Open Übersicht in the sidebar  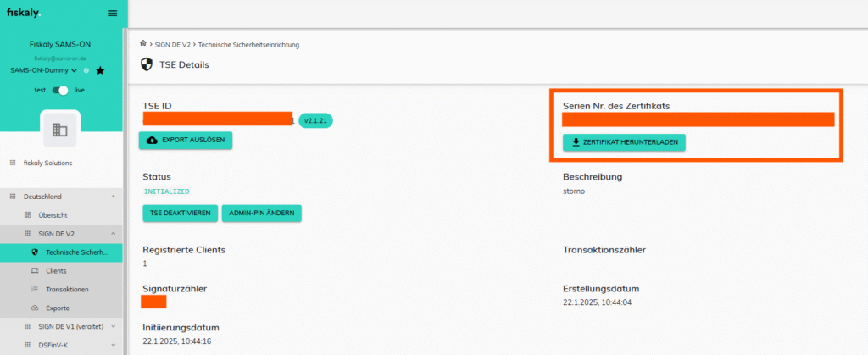(x=53, y=215)
